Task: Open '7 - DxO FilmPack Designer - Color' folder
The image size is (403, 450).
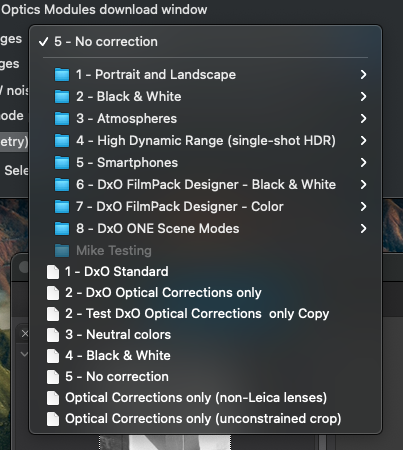Action: pyautogui.click(x=205, y=207)
